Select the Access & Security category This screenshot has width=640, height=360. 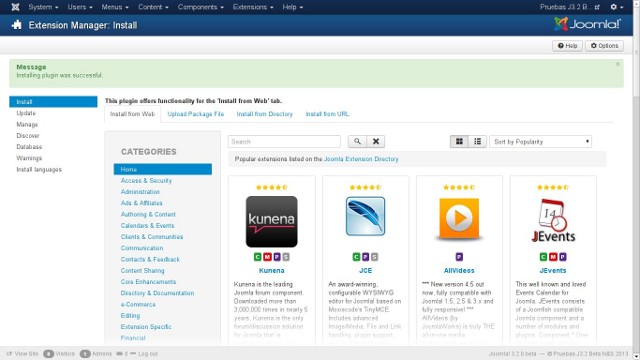pos(146,180)
